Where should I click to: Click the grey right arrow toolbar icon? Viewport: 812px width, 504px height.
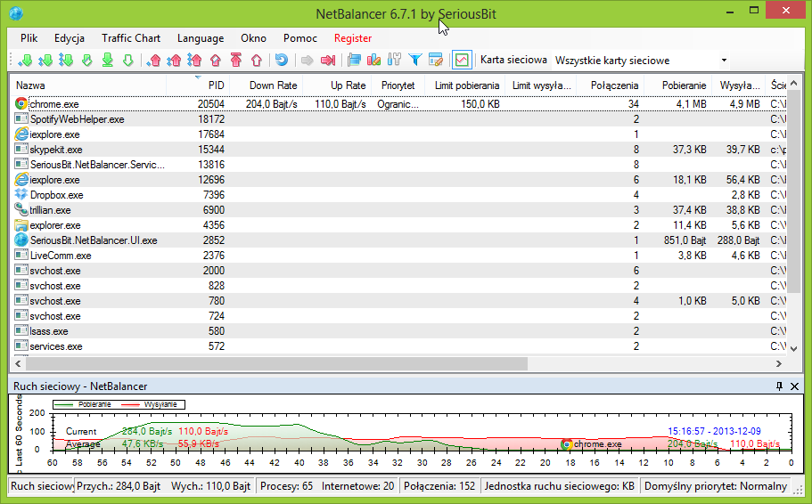click(308, 60)
